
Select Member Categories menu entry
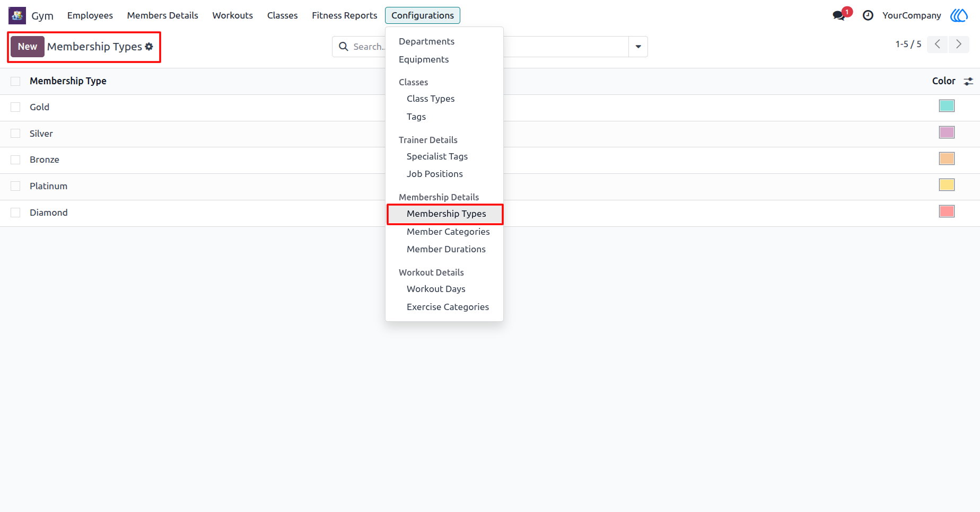[x=444, y=232]
